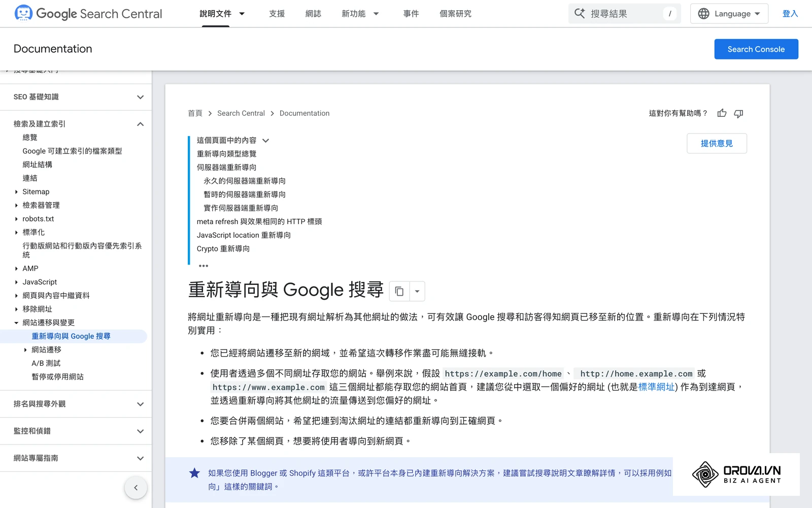Open 暫停或停用網站 in the sidebar
The width and height of the screenshot is (812, 508).
[57, 377]
